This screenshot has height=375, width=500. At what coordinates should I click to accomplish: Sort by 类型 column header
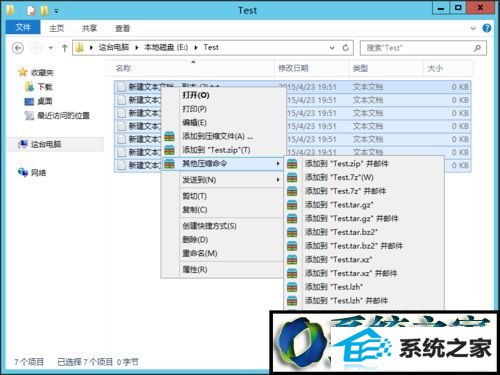(386, 68)
